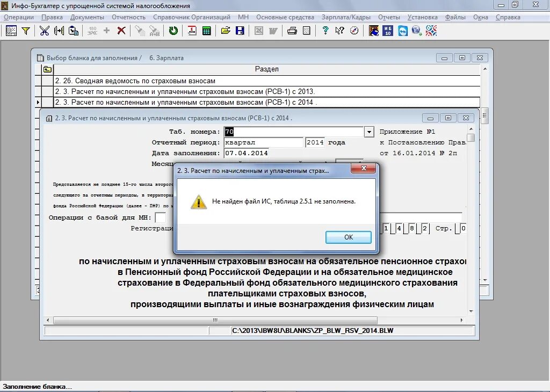Open the Документы menu
550x392 pixels.
click(88, 17)
